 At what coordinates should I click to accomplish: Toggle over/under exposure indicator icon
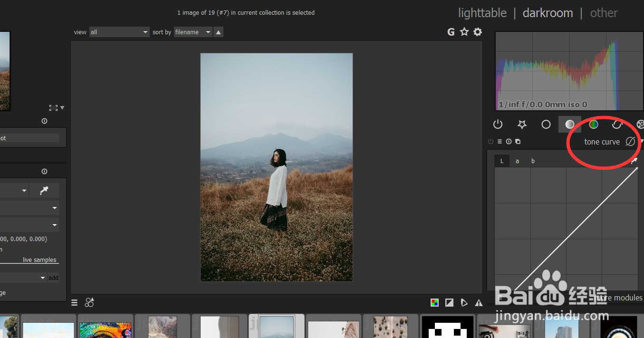(x=449, y=303)
